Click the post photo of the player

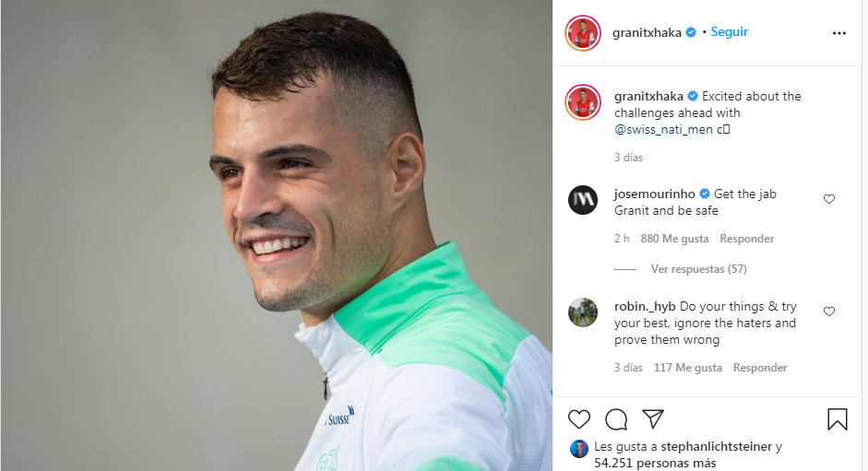click(276, 235)
